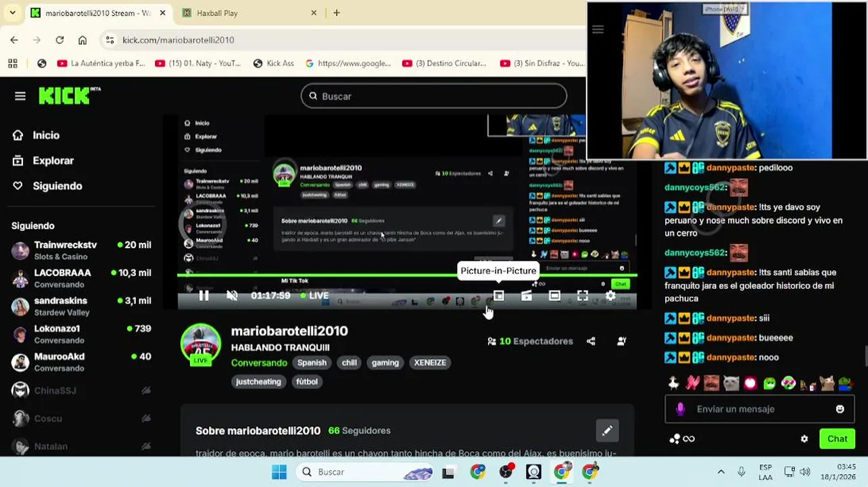The image size is (868, 487).
Task: Open Kick Ass bookmark
Action: tap(274, 63)
